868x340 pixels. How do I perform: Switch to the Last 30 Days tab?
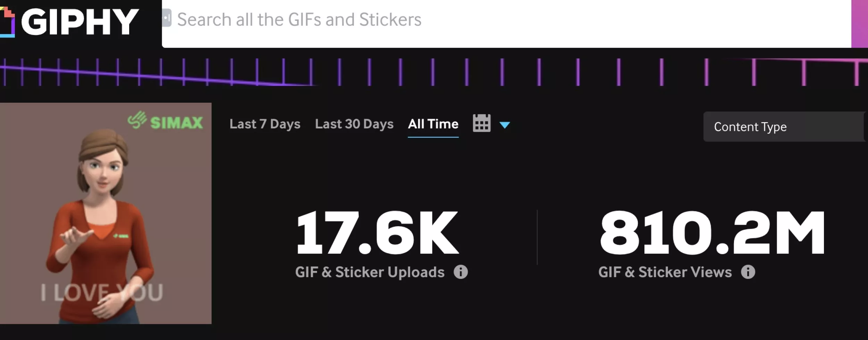pos(354,124)
